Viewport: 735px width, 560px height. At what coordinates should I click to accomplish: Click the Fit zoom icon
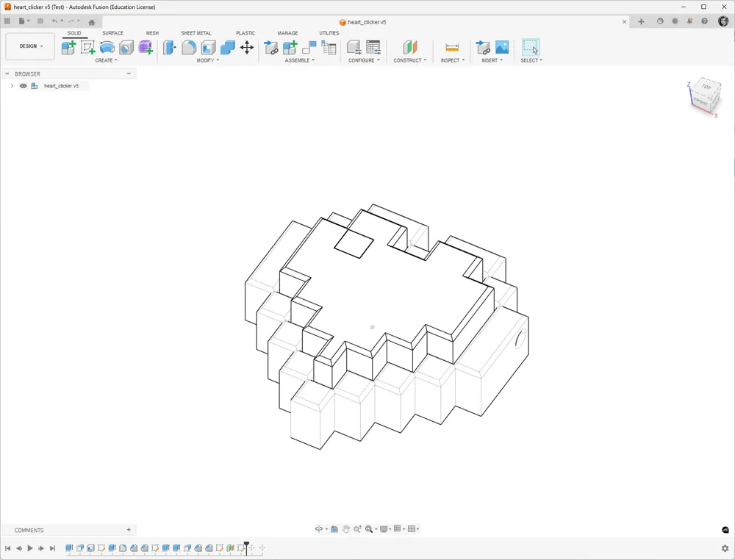point(369,528)
